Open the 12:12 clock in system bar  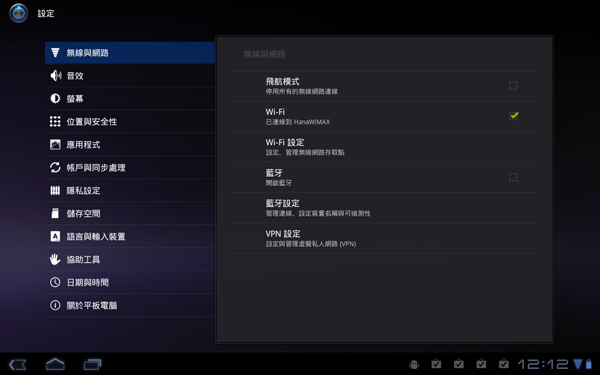(543, 364)
